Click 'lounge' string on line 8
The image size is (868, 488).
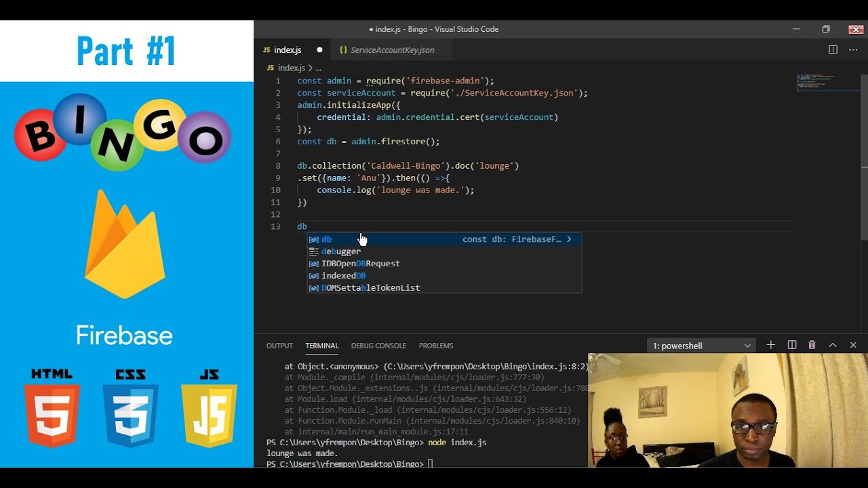click(x=494, y=166)
